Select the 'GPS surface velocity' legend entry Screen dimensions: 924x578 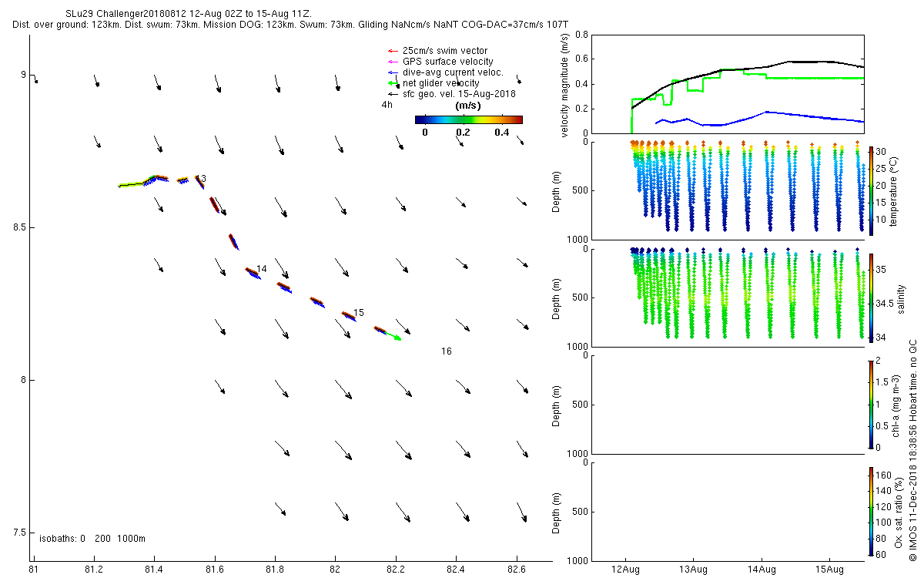pos(441,62)
